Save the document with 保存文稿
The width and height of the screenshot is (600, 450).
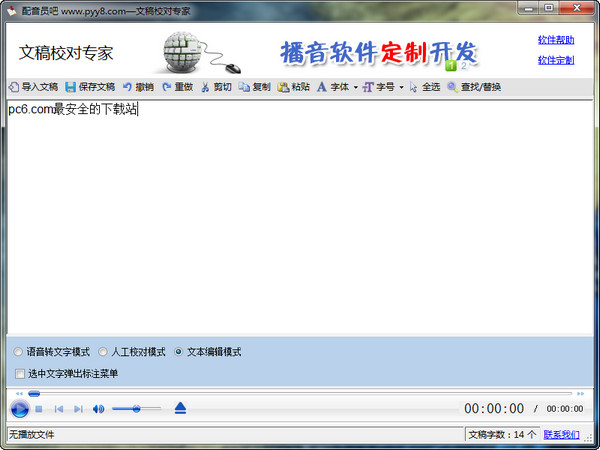90,87
